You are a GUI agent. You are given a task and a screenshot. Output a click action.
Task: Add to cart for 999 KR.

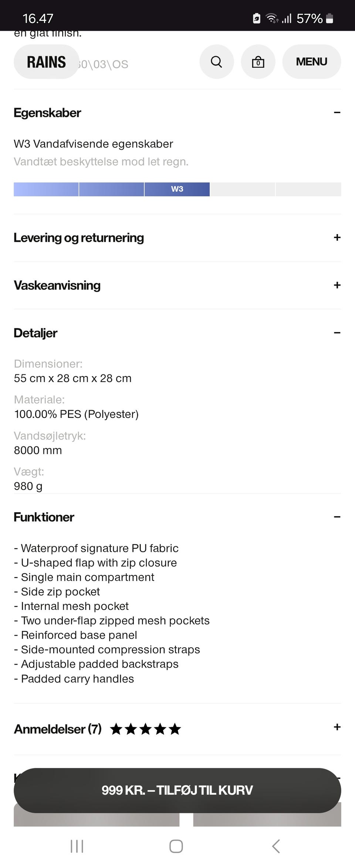point(177,790)
